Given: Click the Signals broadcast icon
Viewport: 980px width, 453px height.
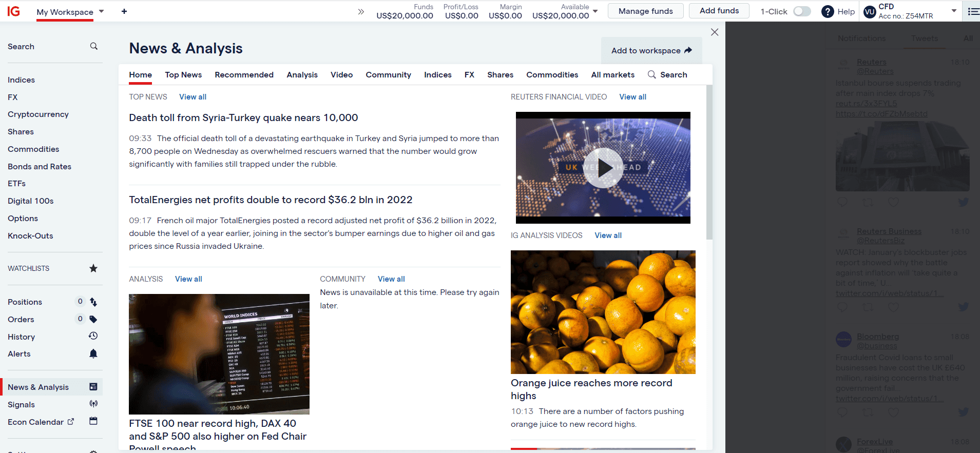Looking at the screenshot, I should tap(93, 404).
